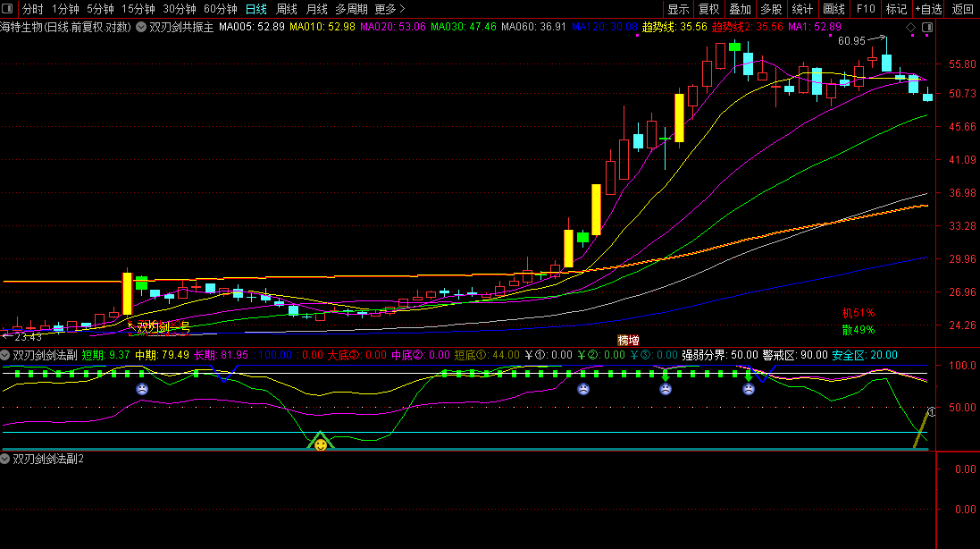Open the 双刃剑剑法副2 panel dropdown
The width and height of the screenshot is (980, 549).
coord(6,459)
